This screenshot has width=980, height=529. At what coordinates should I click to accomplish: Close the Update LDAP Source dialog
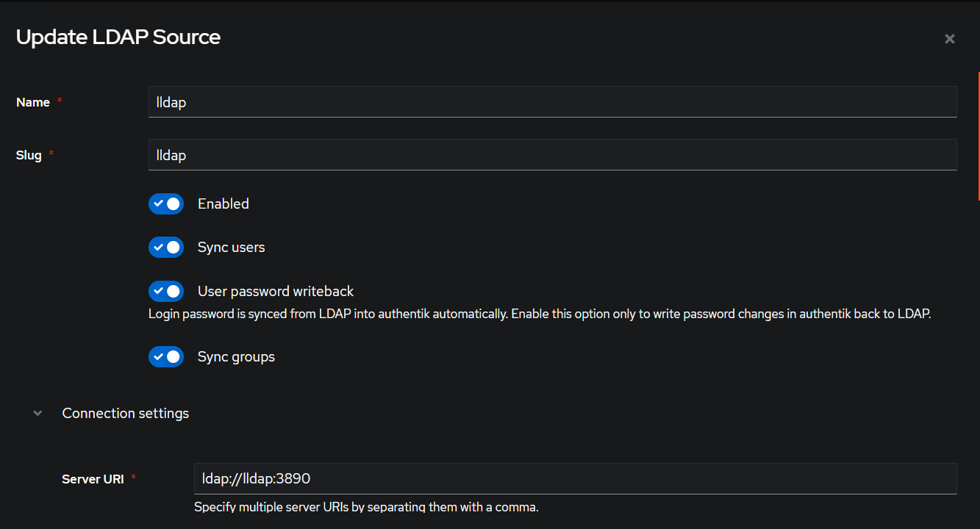(x=949, y=38)
